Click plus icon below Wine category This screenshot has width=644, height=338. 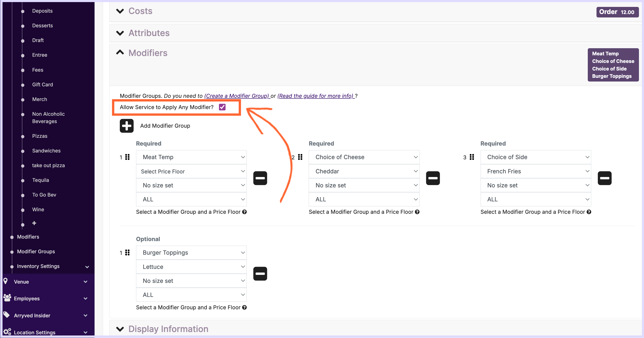pyautogui.click(x=34, y=223)
